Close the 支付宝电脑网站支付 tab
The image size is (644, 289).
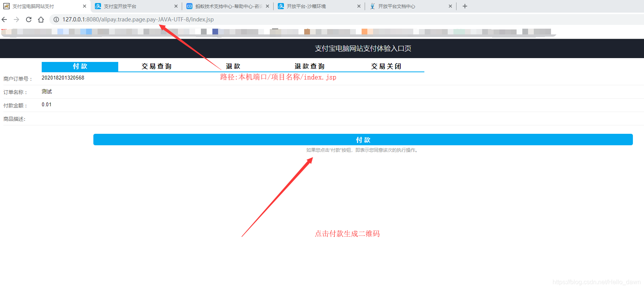pyautogui.click(x=85, y=6)
